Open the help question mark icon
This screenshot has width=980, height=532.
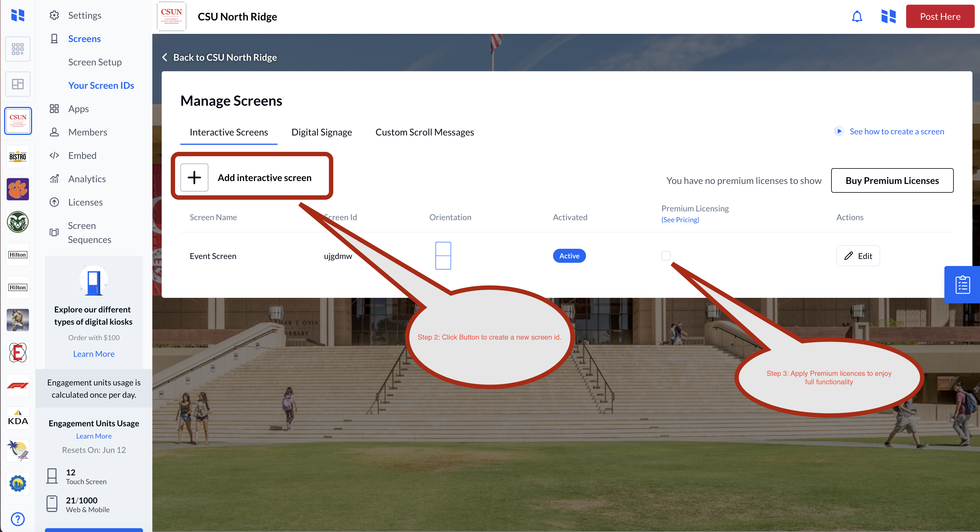tap(18, 519)
